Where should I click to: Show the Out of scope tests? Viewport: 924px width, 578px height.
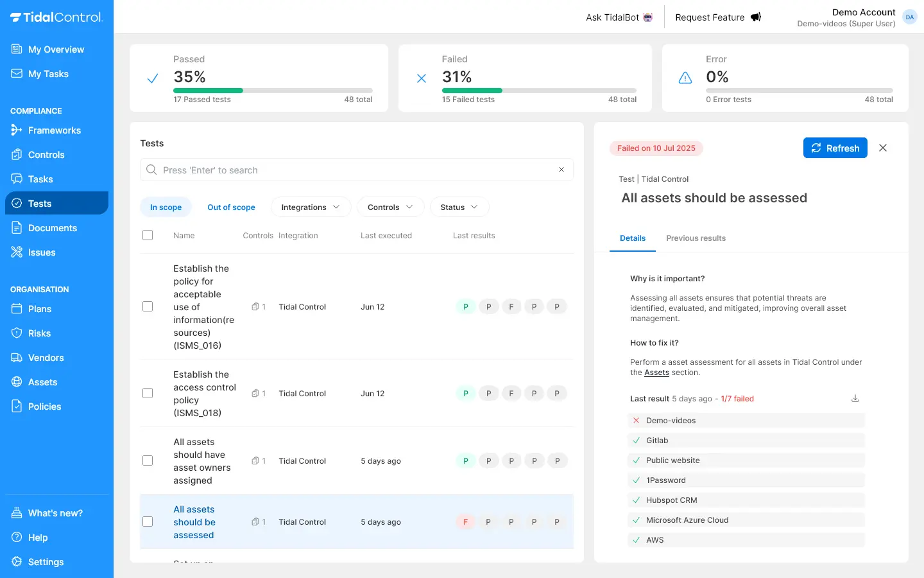(x=231, y=207)
